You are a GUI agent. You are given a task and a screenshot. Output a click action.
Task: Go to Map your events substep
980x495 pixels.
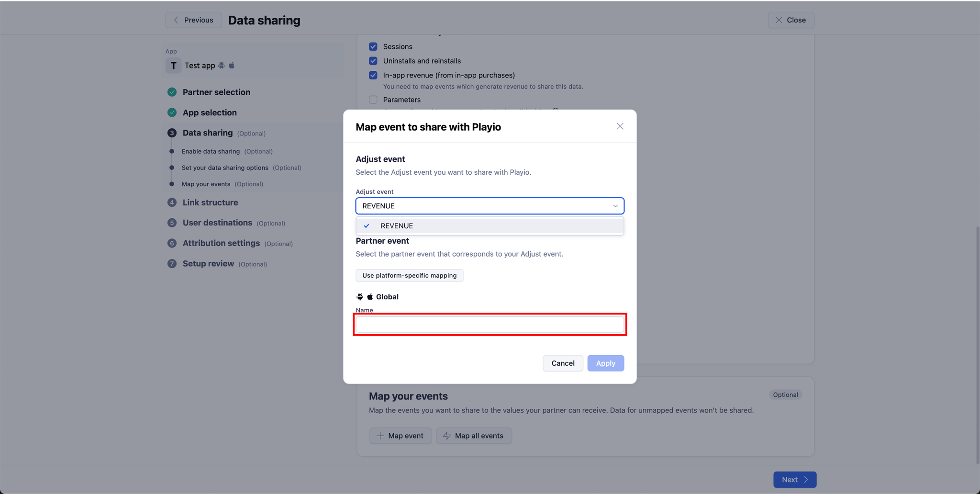[x=206, y=184]
